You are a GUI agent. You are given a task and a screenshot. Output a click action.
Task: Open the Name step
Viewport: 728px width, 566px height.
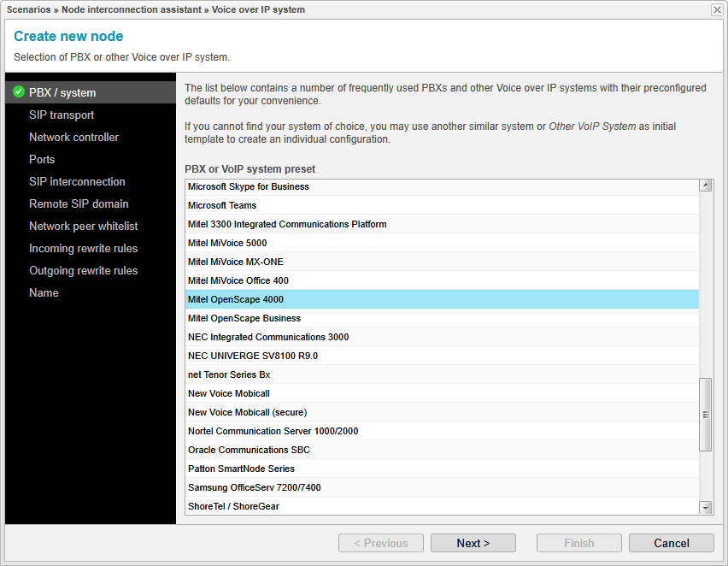click(44, 292)
